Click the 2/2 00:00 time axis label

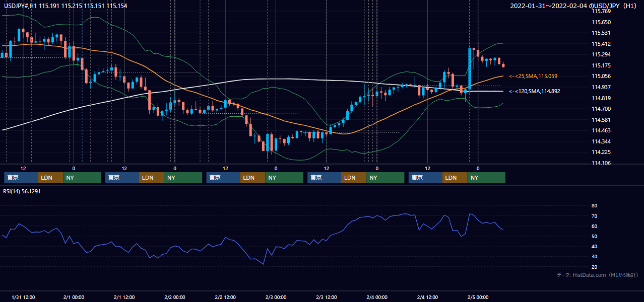pyautogui.click(x=175, y=297)
